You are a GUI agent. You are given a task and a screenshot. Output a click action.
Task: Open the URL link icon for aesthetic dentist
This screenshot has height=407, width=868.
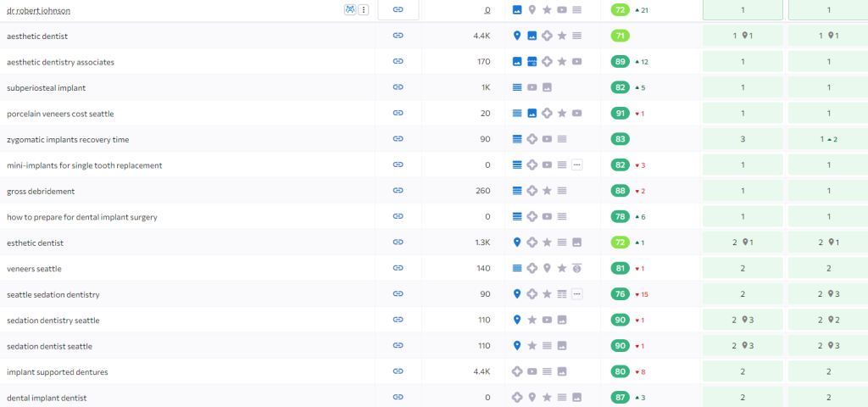click(398, 36)
